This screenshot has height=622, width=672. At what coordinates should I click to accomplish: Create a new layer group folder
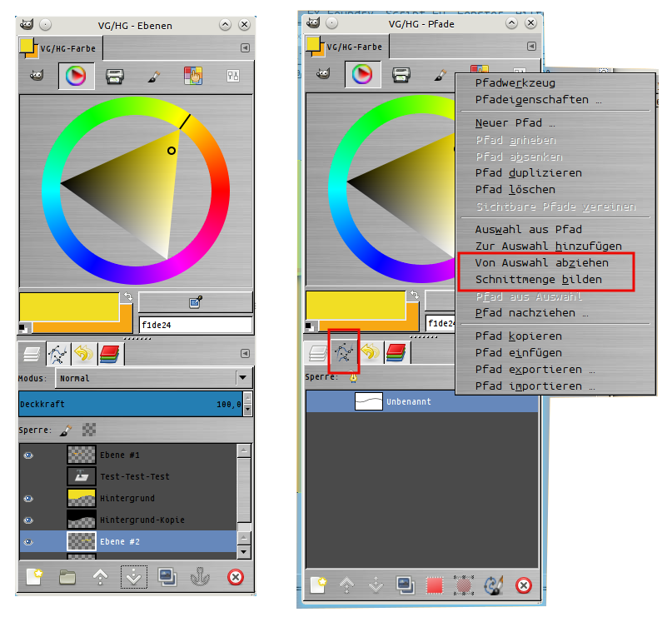click(x=67, y=577)
